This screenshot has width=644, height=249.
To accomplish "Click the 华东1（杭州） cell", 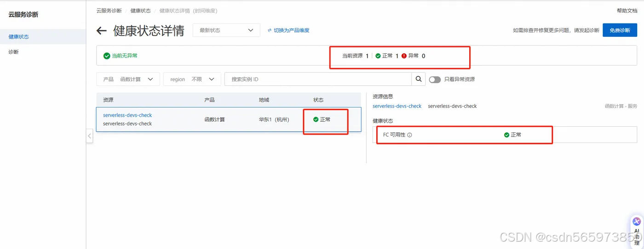I will (274, 119).
